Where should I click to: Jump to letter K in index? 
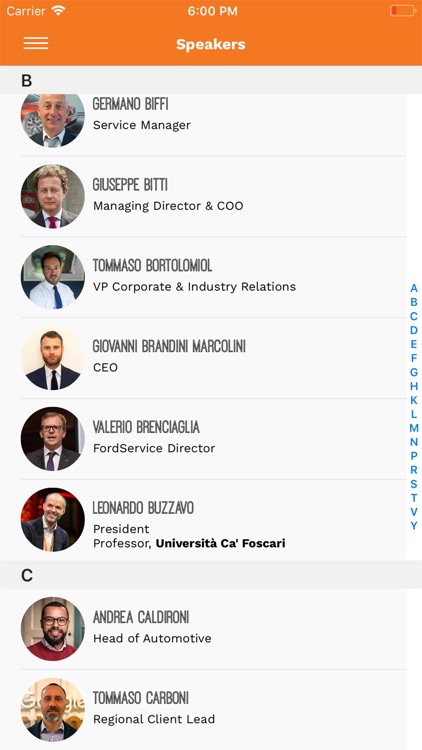414,400
